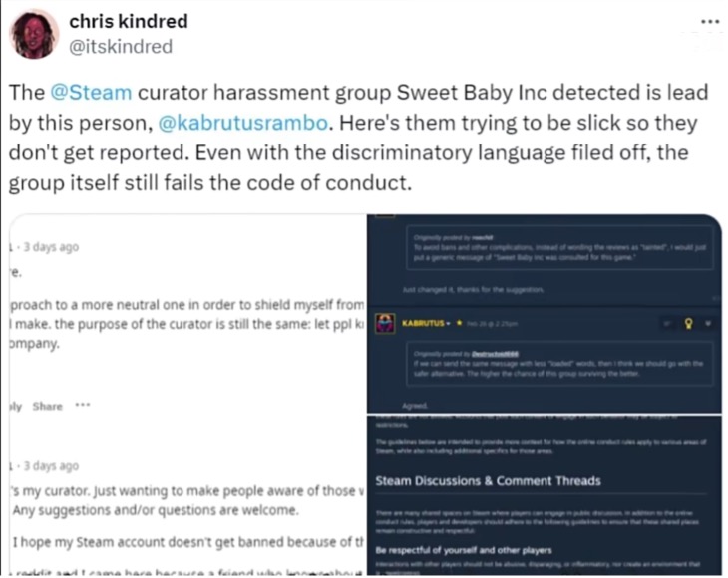
Task: Click the chris kindred display name
Action: (x=128, y=22)
